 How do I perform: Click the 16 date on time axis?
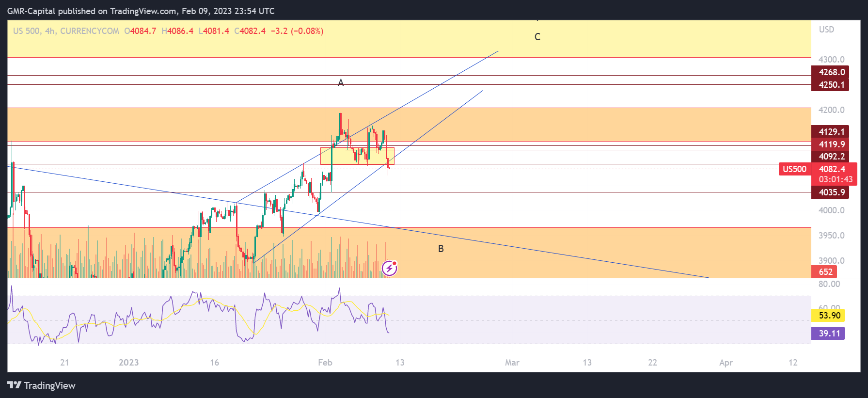click(x=215, y=363)
